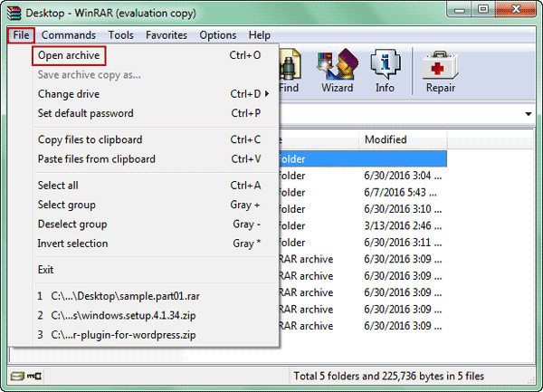The height and width of the screenshot is (392, 543).
Task: Maximize the WinRAR window
Action: pos(483,10)
